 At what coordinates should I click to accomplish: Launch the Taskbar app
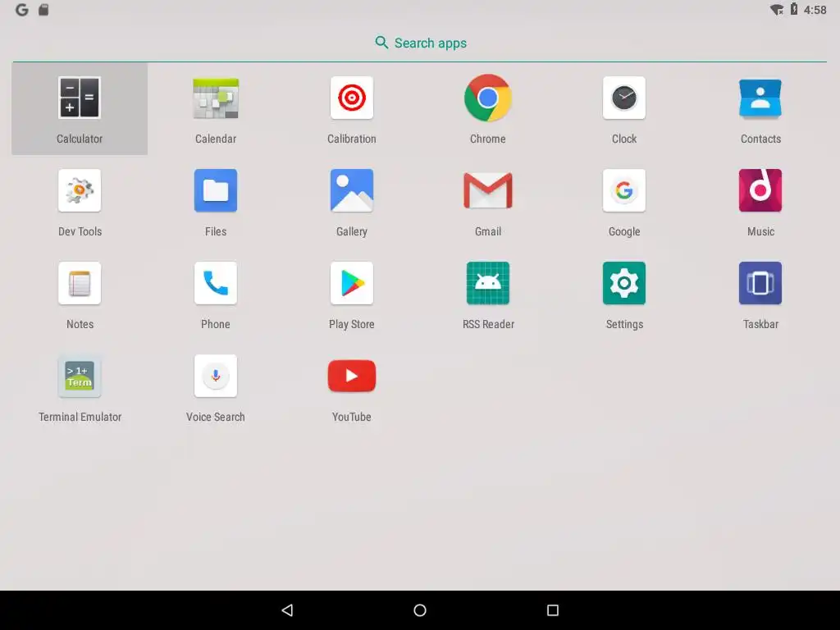click(x=760, y=283)
